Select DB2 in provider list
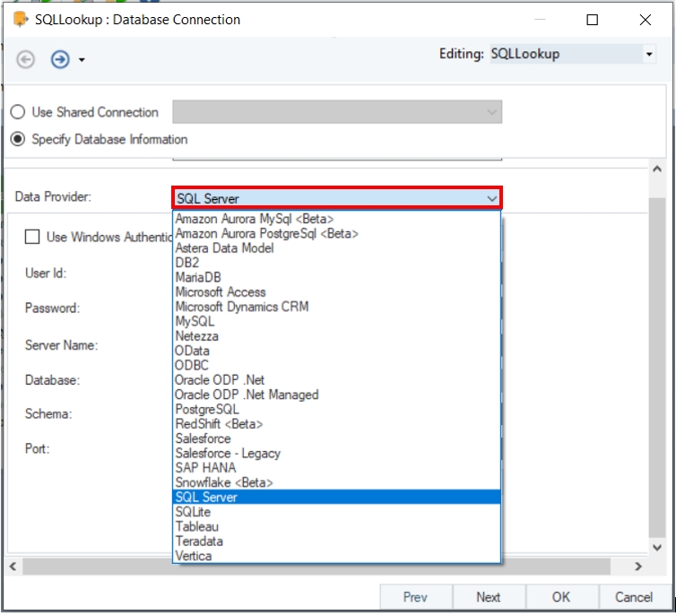The width and height of the screenshot is (676, 616). click(337, 263)
